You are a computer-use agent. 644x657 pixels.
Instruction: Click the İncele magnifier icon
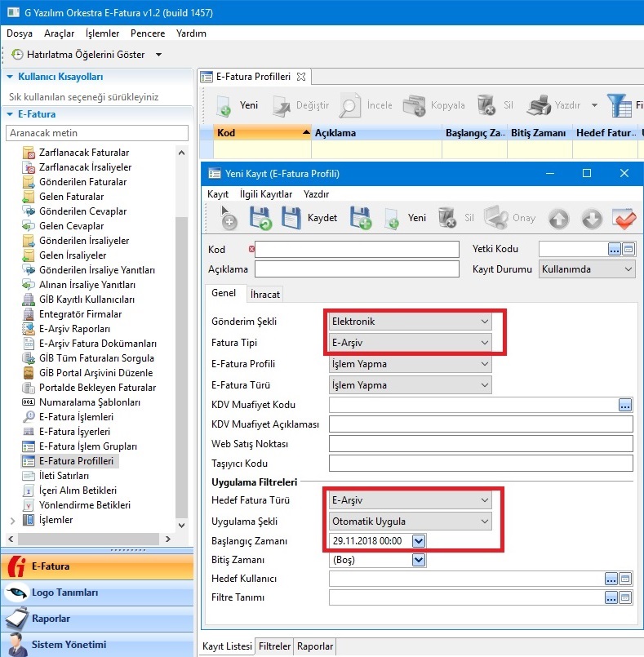point(349,105)
